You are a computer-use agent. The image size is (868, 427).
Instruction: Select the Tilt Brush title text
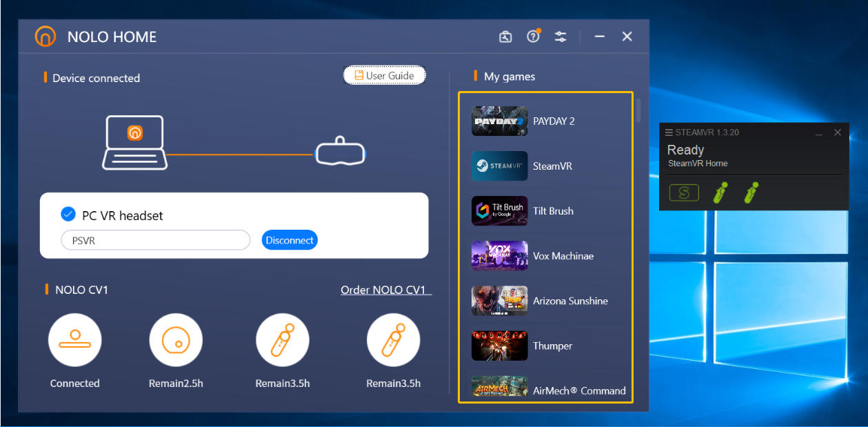click(x=553, y=211)
